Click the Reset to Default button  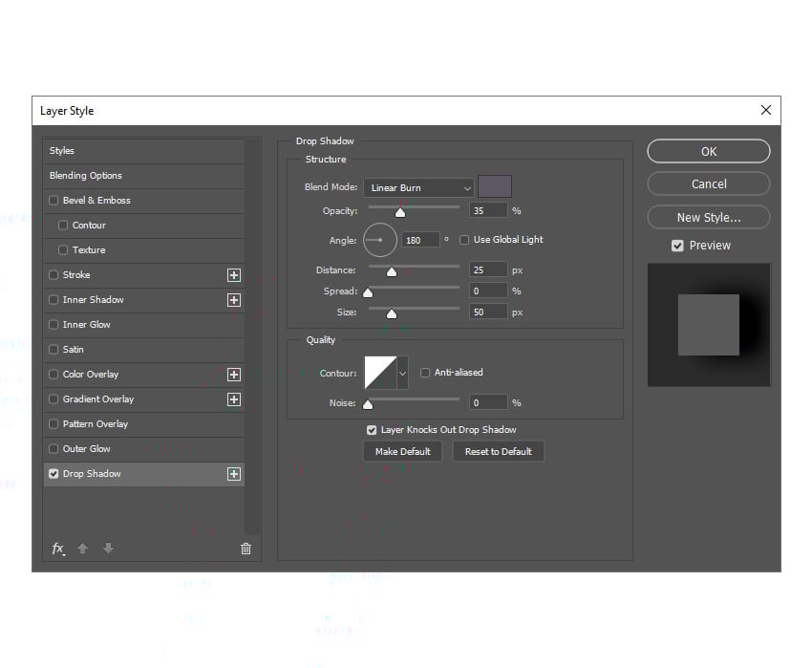point(498,450)
